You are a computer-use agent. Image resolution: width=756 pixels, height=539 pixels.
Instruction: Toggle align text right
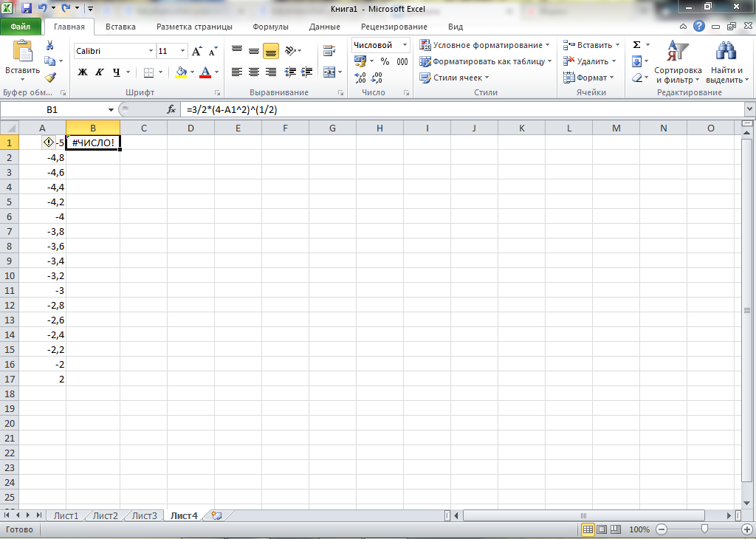click(271, 72)
